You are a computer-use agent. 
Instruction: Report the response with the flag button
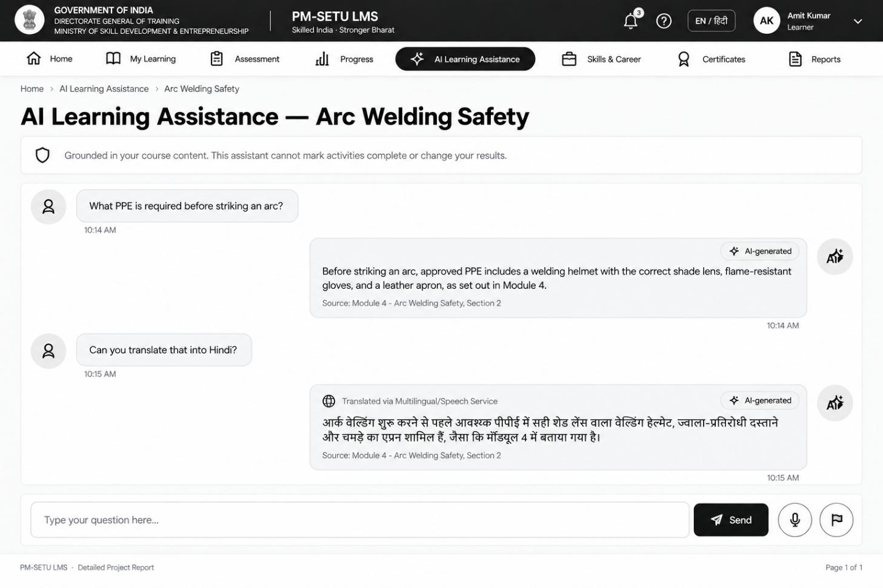(x=836, y=520)
